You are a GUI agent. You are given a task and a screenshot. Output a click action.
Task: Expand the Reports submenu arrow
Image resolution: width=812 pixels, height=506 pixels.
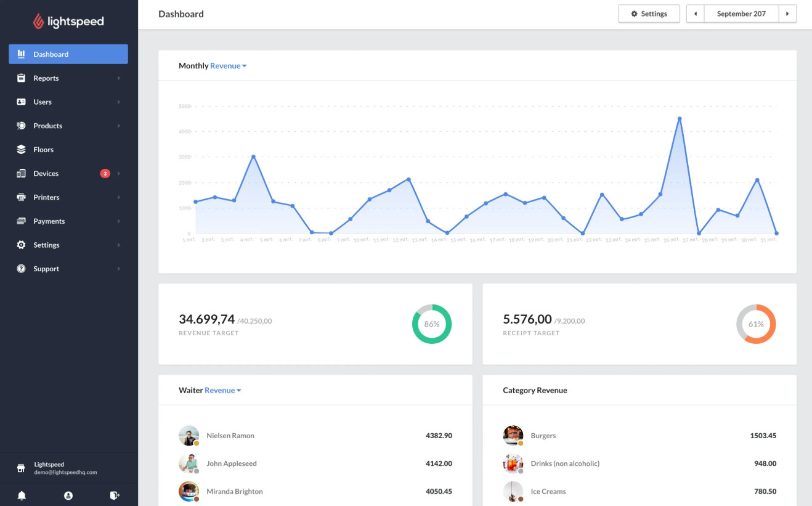(x=119, y=78)
